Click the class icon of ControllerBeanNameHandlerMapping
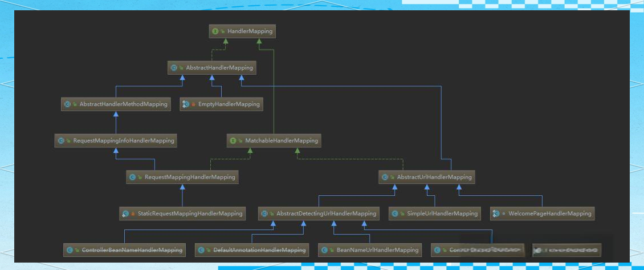The image size is (644, 270). coord(70,250)
